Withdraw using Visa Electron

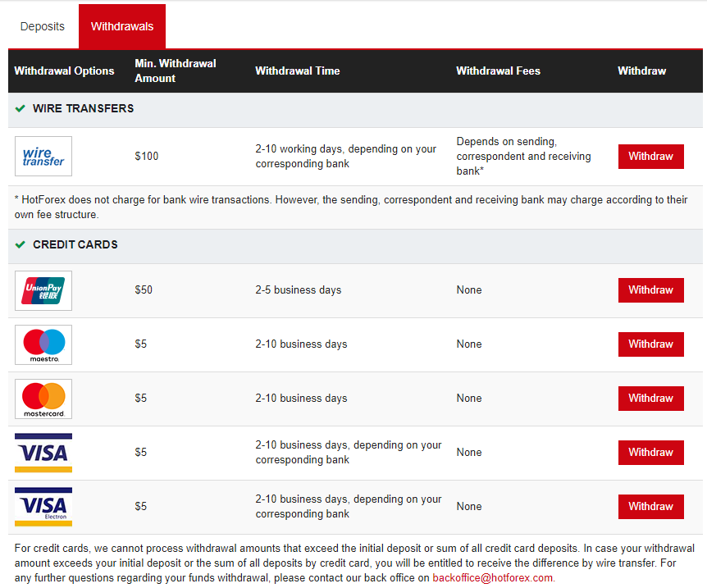pyautogui.click(x=650, y=506)
